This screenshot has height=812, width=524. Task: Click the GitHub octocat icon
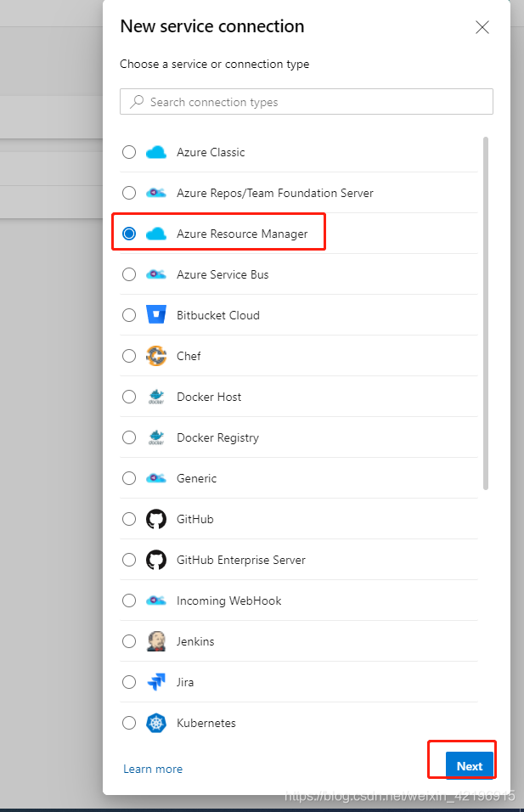pyautogui.click(x=156, y=519)
